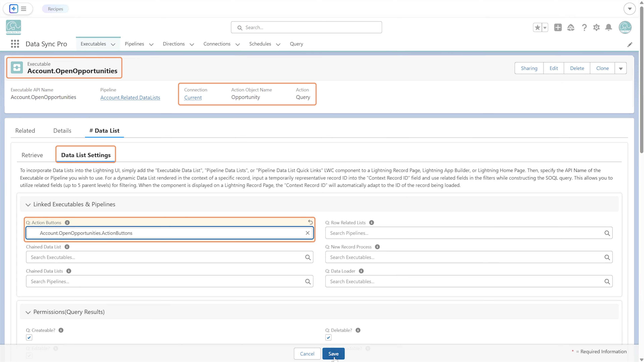Screen dimensions: 644x362
Task: Open the favorites list dropdown arrow
Action: tap(545, 27)
